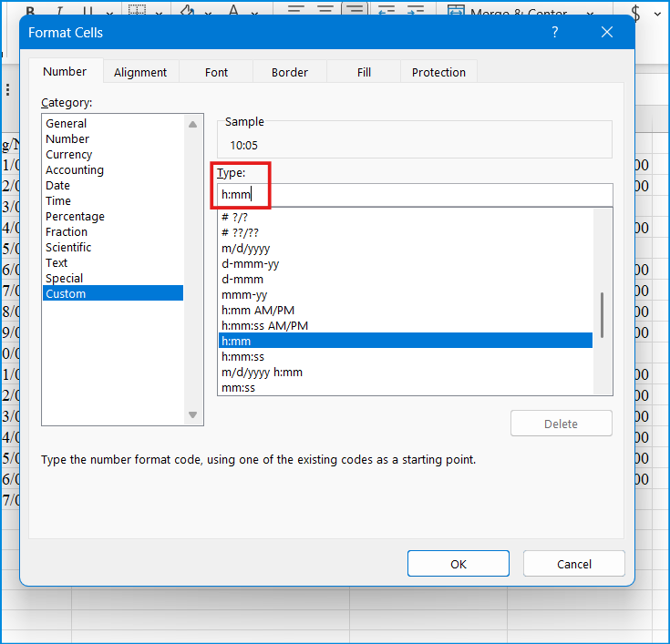Image resolution: width=670 pixels, height=644 pixels.
Task: Click the Help question mark icon
Action: (x=555, y=33)
